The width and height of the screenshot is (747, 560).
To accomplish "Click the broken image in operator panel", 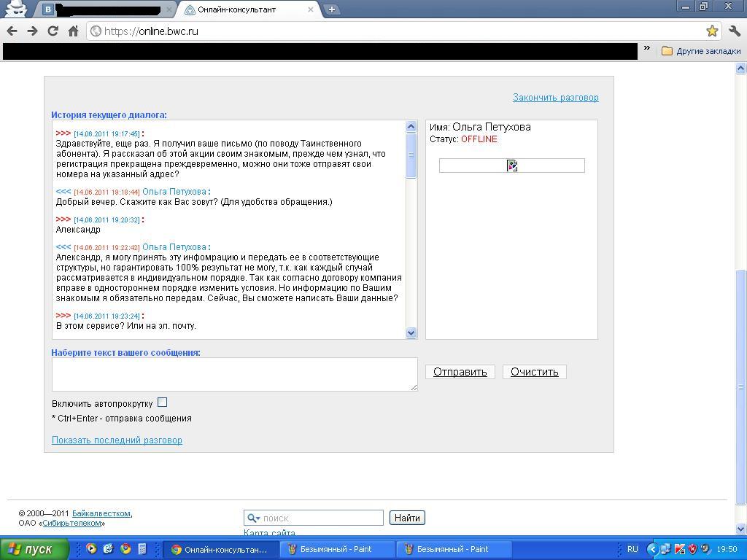I will click(512, 166).
